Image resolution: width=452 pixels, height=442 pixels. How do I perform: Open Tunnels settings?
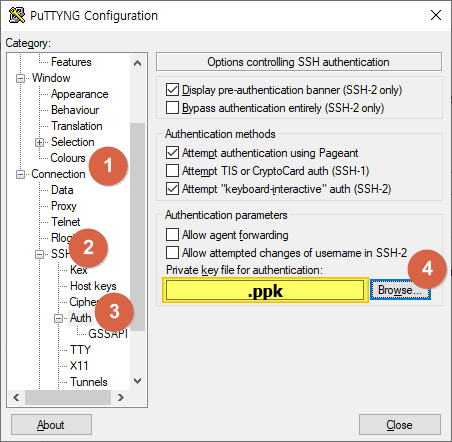pyautogui.click(x=89, y=382)
